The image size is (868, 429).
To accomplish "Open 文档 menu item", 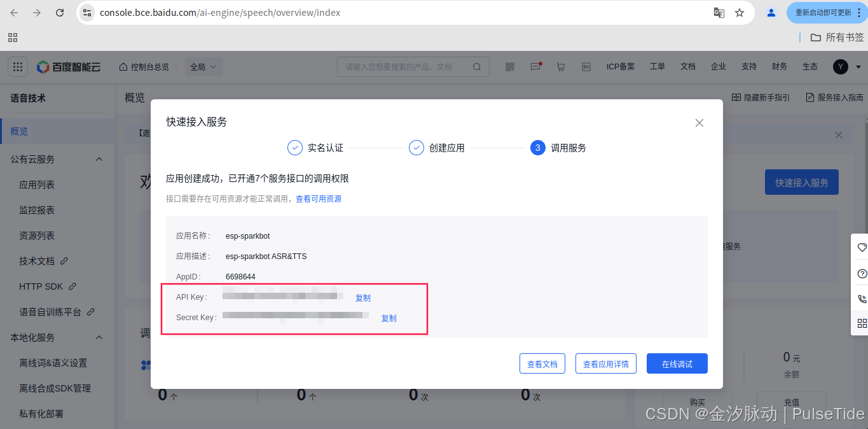I will coord(688,67).
